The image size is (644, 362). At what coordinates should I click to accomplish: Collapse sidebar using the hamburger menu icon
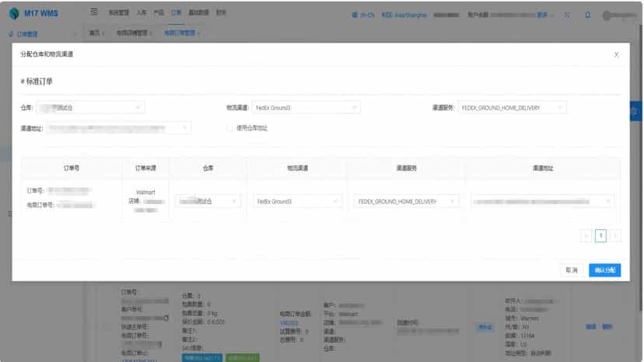[x=94, y=12]
